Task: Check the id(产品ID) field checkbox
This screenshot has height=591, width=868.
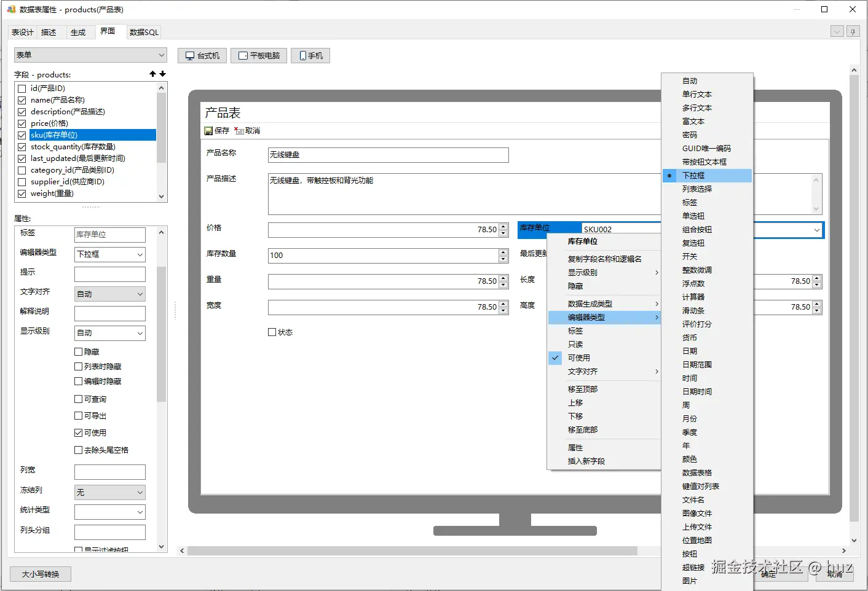Action: tap(22, 88)
